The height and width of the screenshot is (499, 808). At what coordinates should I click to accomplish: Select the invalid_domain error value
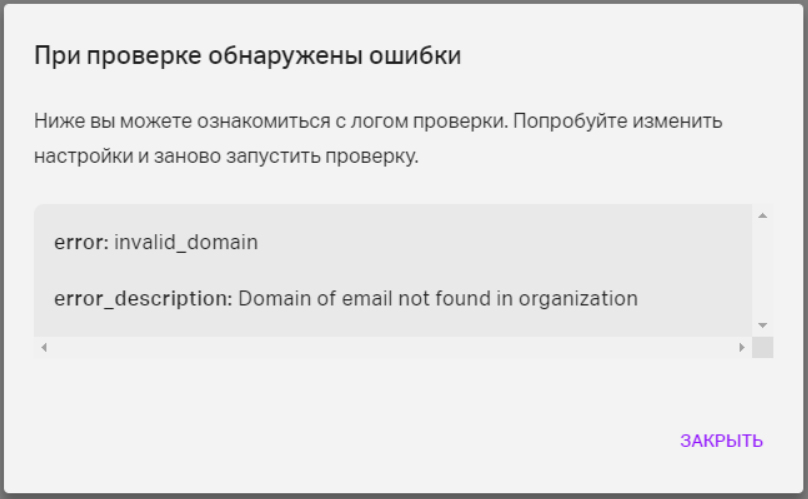pyautogui.click(x=186, y=242)
